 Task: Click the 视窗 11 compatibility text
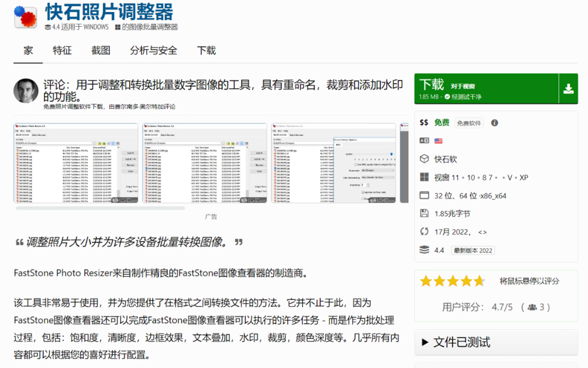tap(446, 178)
